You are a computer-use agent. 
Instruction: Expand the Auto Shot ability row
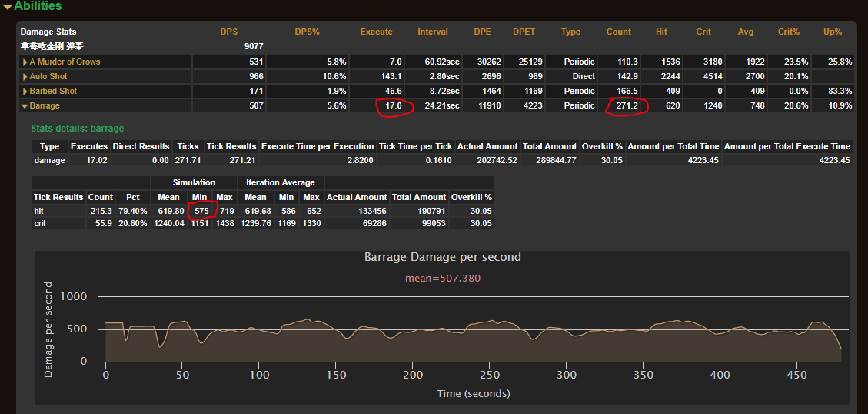click(x=48, y=76)
